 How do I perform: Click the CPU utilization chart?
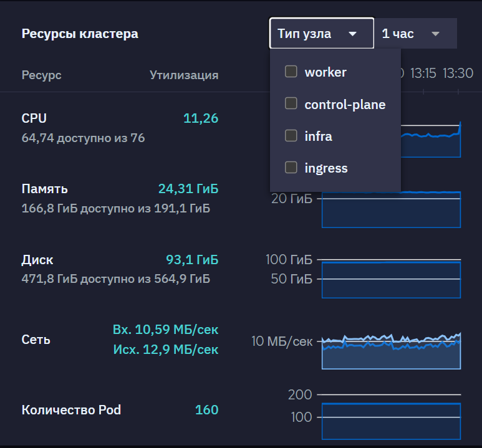pos(431,139)
